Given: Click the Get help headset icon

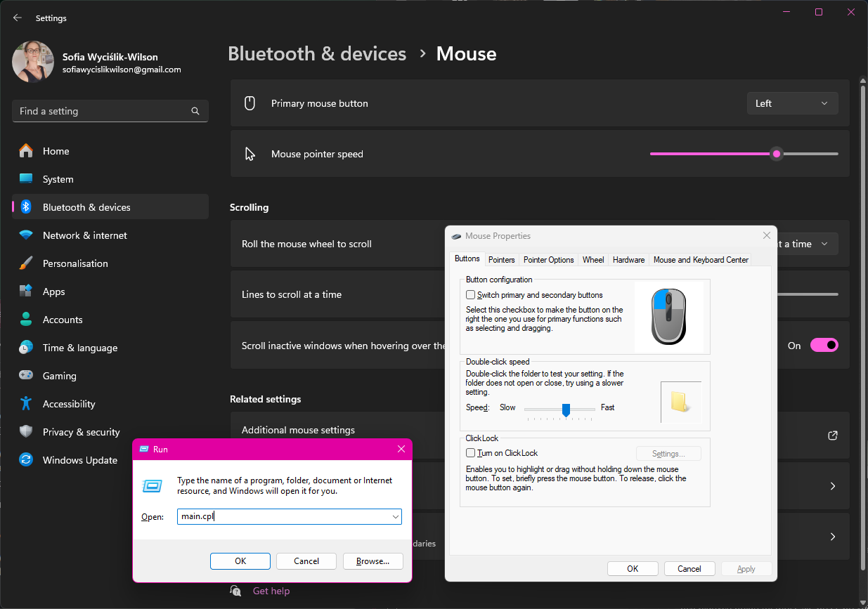Looking at the screenshot, I should [235, 591].
